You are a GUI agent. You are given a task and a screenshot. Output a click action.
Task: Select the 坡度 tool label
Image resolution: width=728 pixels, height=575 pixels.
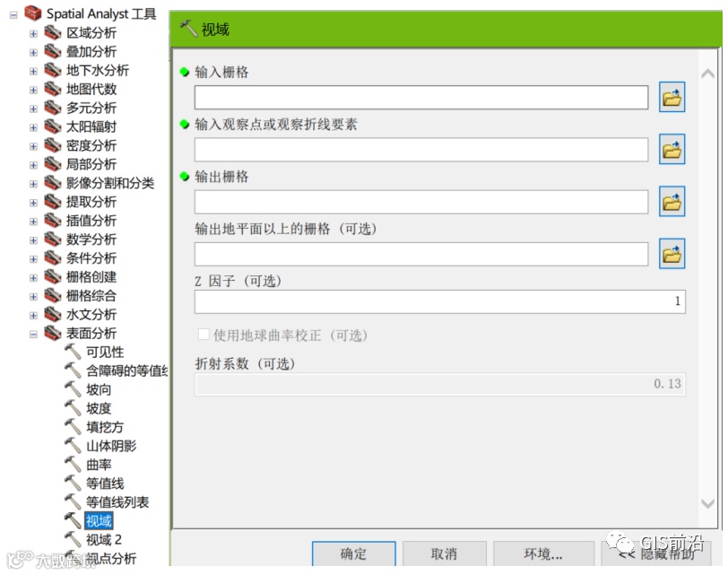click(x=99, y=408)
